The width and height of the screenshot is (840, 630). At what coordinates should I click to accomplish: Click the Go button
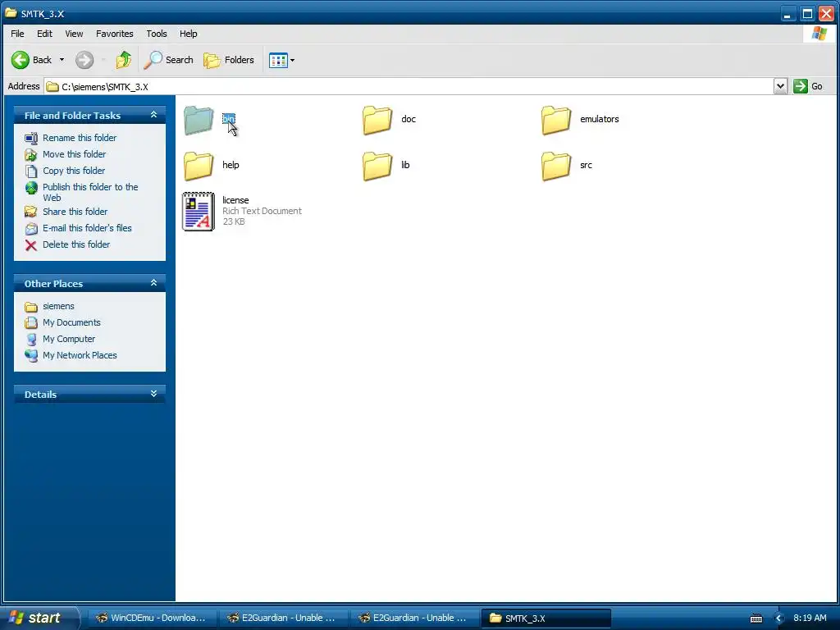[808, 86]
